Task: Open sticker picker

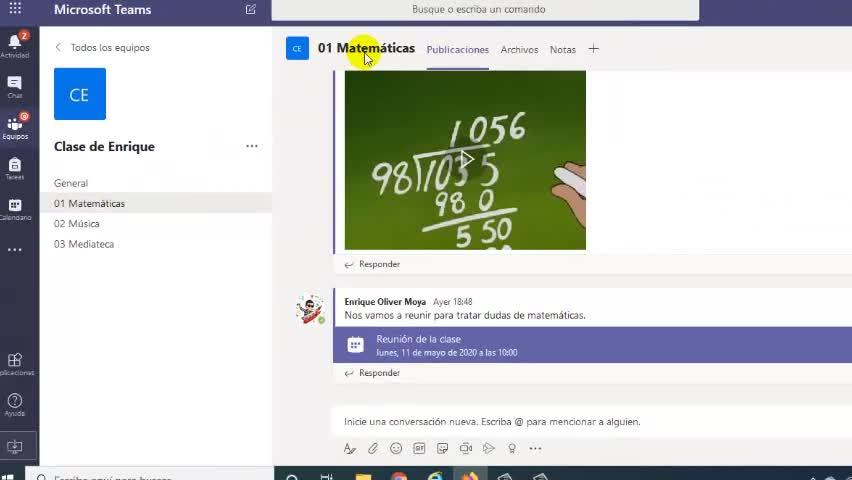Action: click(442, 448)
